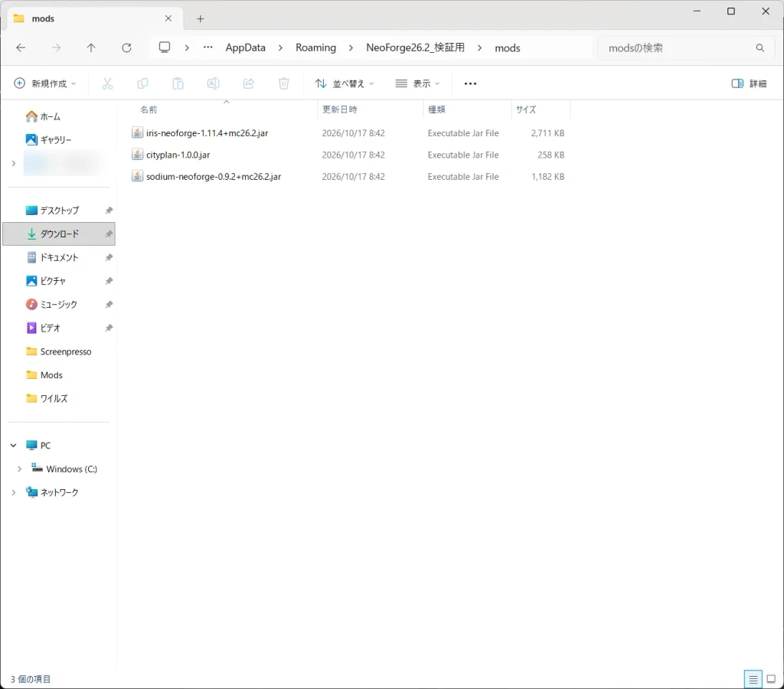Expand breadcrumb chevron after Roaming

click(351, 48)
